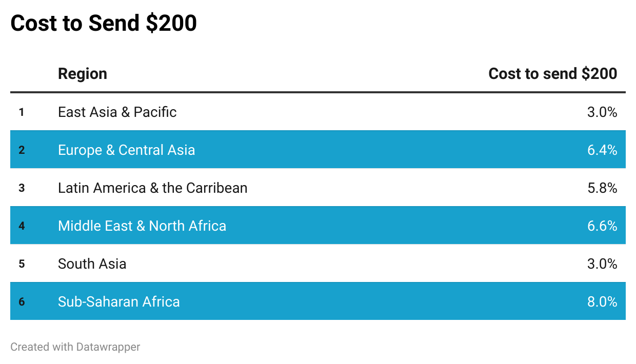This screenshot has width=636, height=364.
Task: Open the "Created with Datawrapper" link
Action: pyautogui.click(x=75, y=347)
